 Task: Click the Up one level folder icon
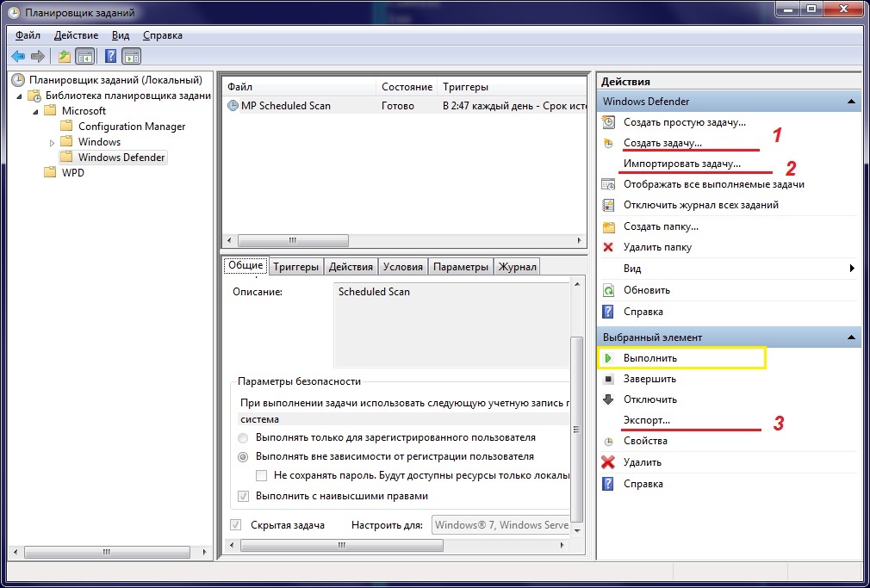tap(65, 56)
